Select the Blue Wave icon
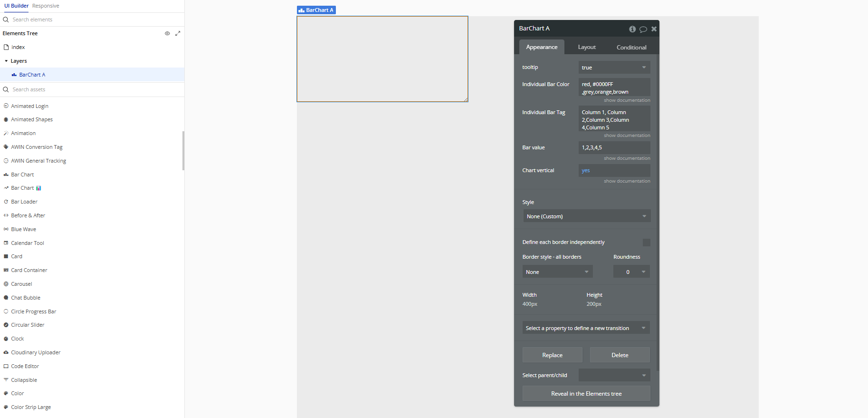This screenshot has width=868, height=418. [x=6, y=229]
